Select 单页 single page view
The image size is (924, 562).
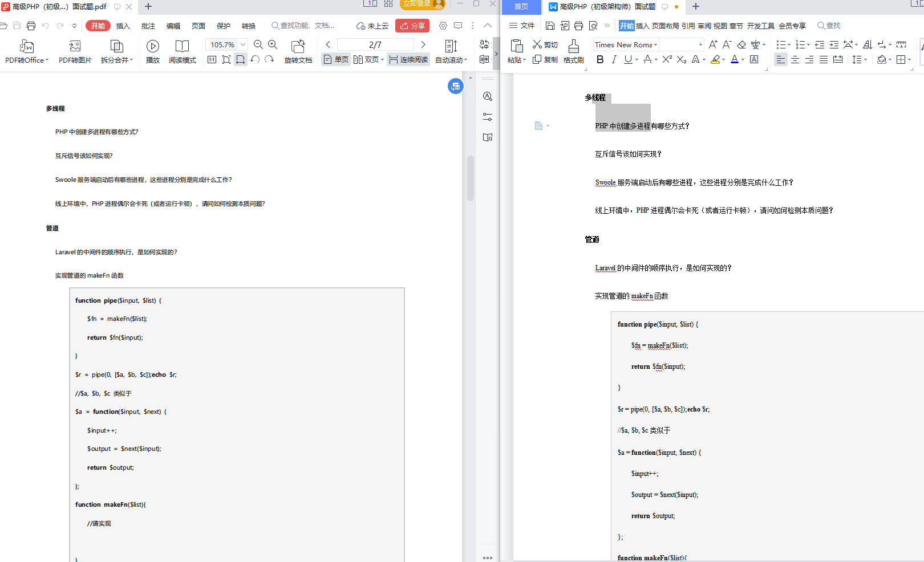click(336, 59)
